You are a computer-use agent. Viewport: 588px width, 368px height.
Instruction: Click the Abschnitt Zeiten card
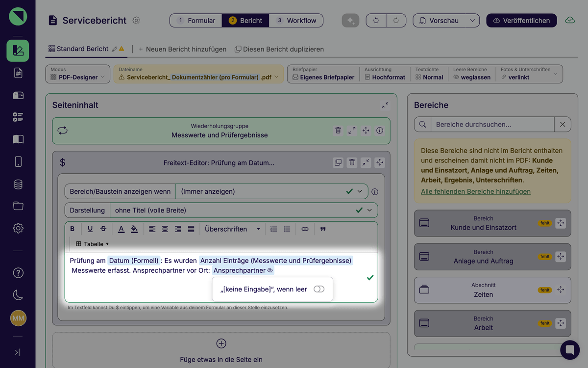click(x=492, y=290)
